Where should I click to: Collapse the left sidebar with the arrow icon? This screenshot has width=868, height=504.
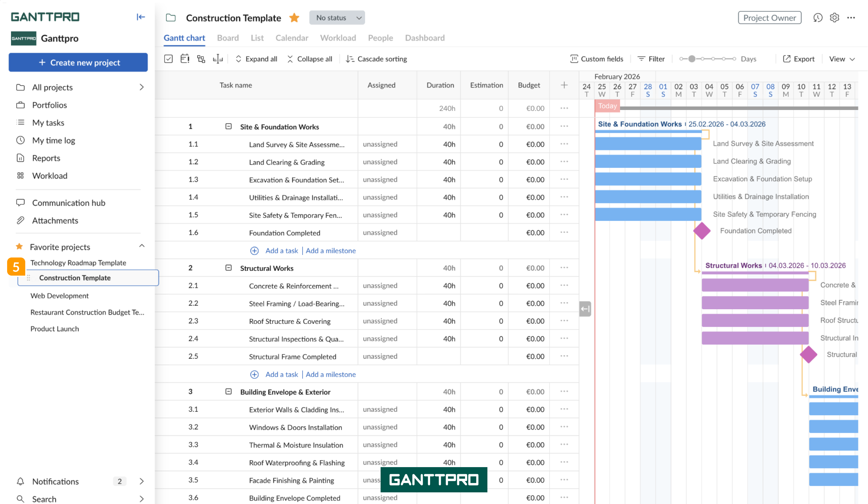tap(140, 17)
